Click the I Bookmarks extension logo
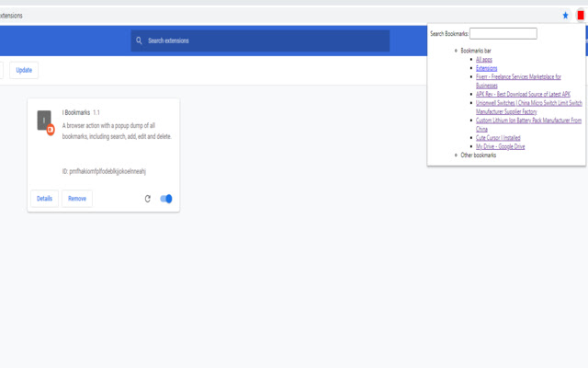This screenshot has width=588, height=368. [x=44, y=121]
